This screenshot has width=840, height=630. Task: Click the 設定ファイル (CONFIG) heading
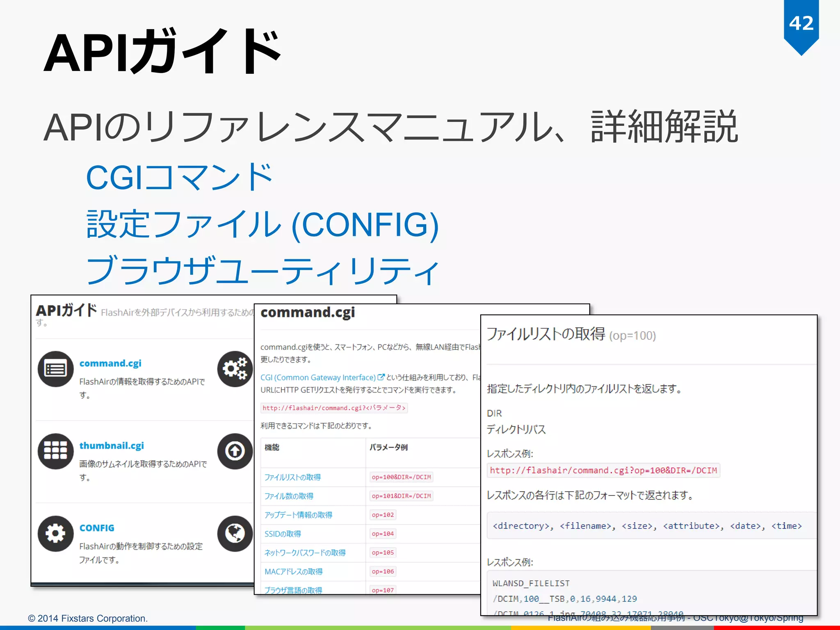click(262, 224)
